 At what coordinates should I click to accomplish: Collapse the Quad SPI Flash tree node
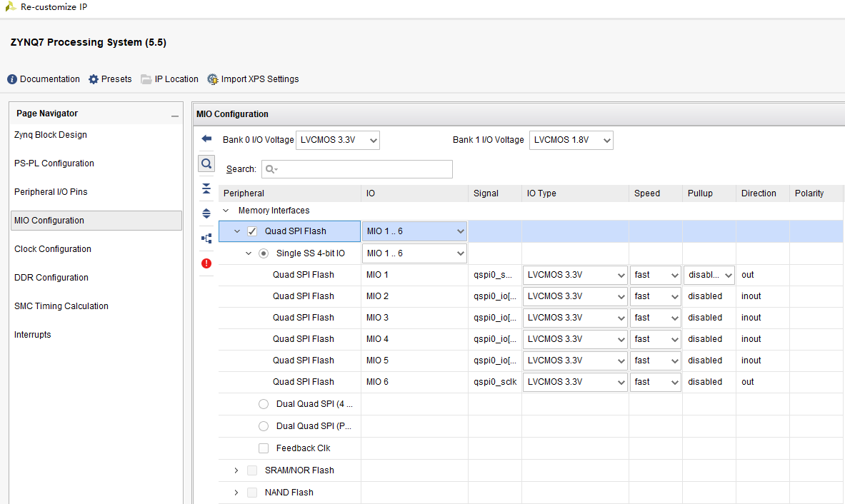coord(236,231)
